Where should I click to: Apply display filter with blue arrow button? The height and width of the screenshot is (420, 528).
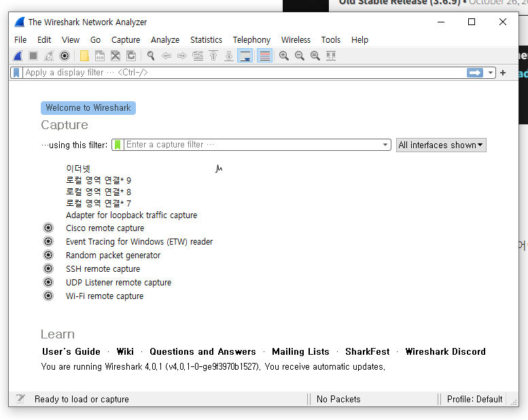(x=475, y=73)
